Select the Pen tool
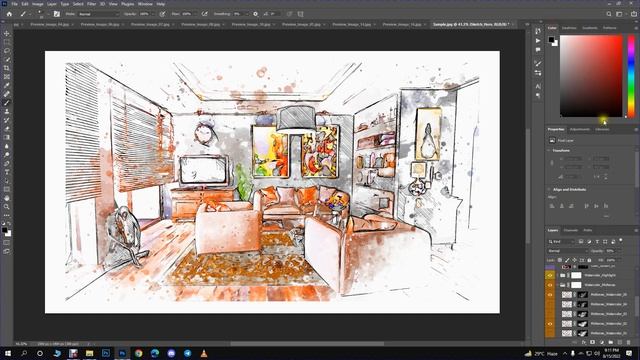This screenshot has height=360, width=640. coord(7,163)
